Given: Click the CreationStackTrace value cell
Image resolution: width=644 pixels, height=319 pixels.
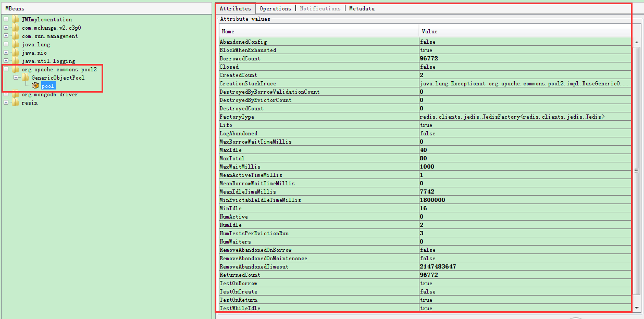Looking at the screenshot, I should click(x=525, y=83).
